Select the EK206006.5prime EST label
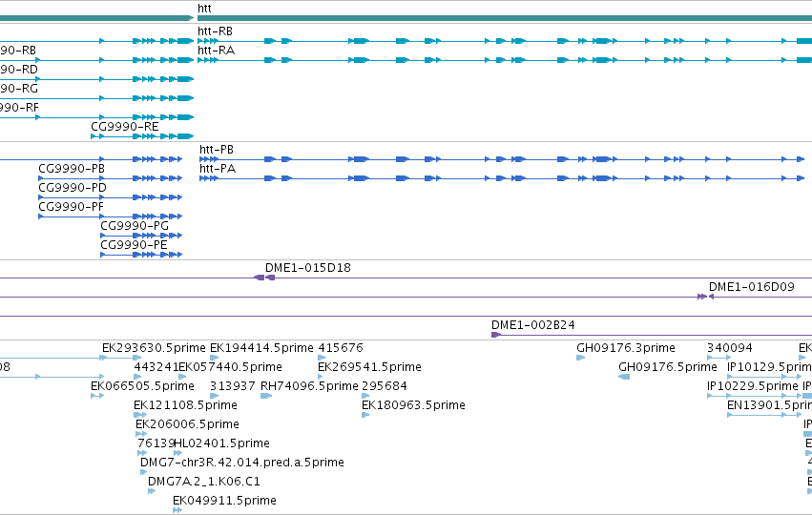This screenshot has height=515, width=812. [x=187, y=424]
